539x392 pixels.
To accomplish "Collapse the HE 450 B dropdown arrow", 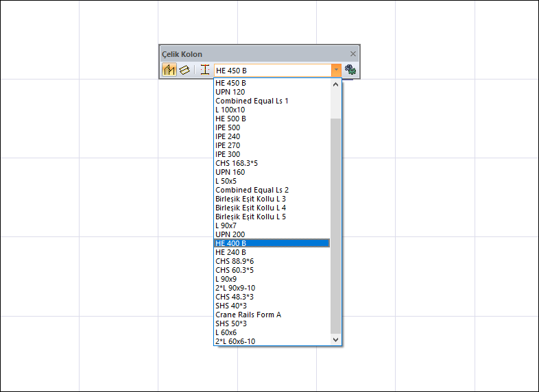I will (x=336, y=70).
